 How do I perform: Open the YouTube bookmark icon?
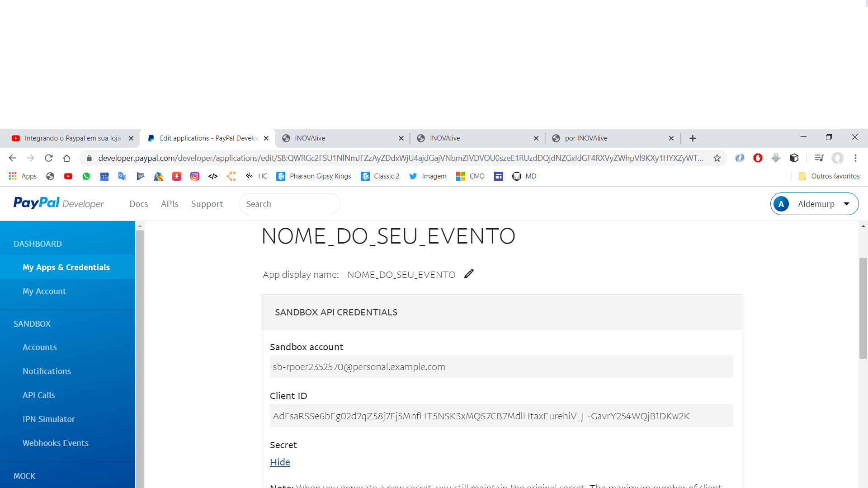[68, 176]
